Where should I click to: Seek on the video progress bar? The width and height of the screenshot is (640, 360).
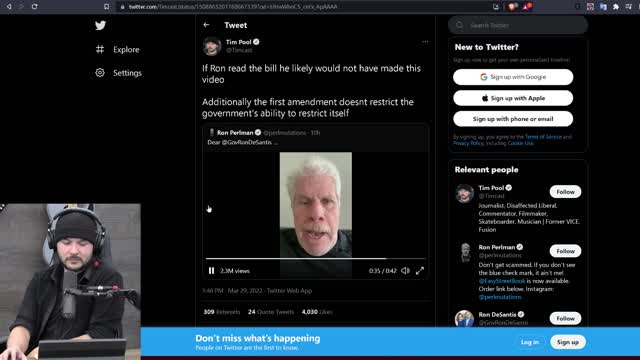tap(316, 258)
